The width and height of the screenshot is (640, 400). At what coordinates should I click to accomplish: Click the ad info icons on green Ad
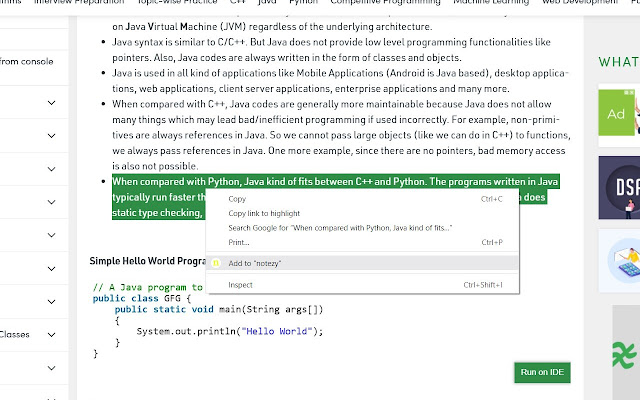[629, 93]
